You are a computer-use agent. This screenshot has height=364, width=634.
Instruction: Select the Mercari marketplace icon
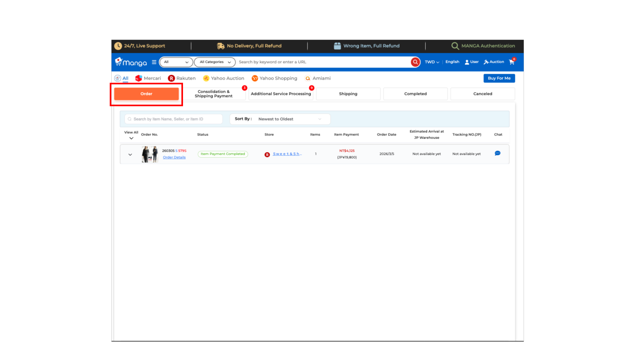click(x=139, y=78)
